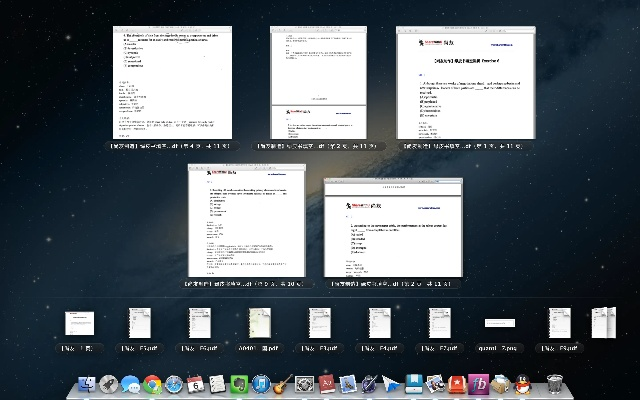Open recent file starting with 0001 pdf
Image resolution: width=640 pixels, height=400 pixels.
tap(261, 324)
